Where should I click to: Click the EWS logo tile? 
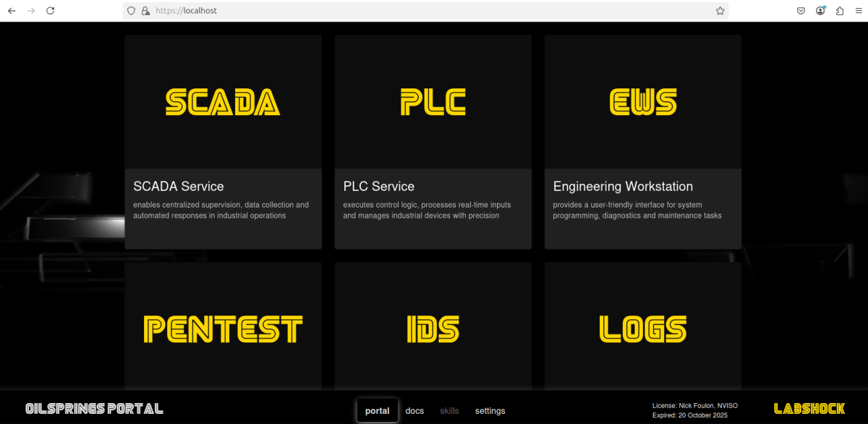(x=643, y=102)
